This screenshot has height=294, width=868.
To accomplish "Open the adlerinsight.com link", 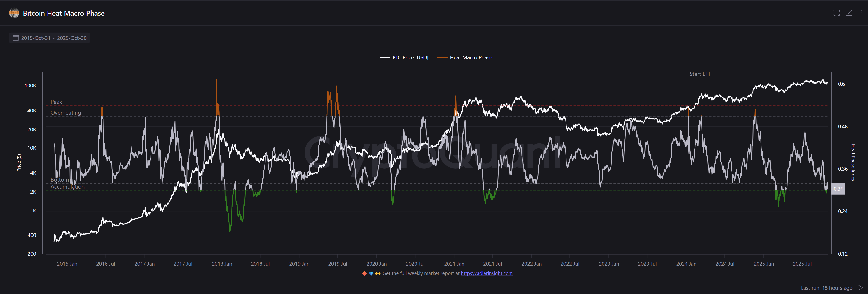I will [x=486, y=273].
